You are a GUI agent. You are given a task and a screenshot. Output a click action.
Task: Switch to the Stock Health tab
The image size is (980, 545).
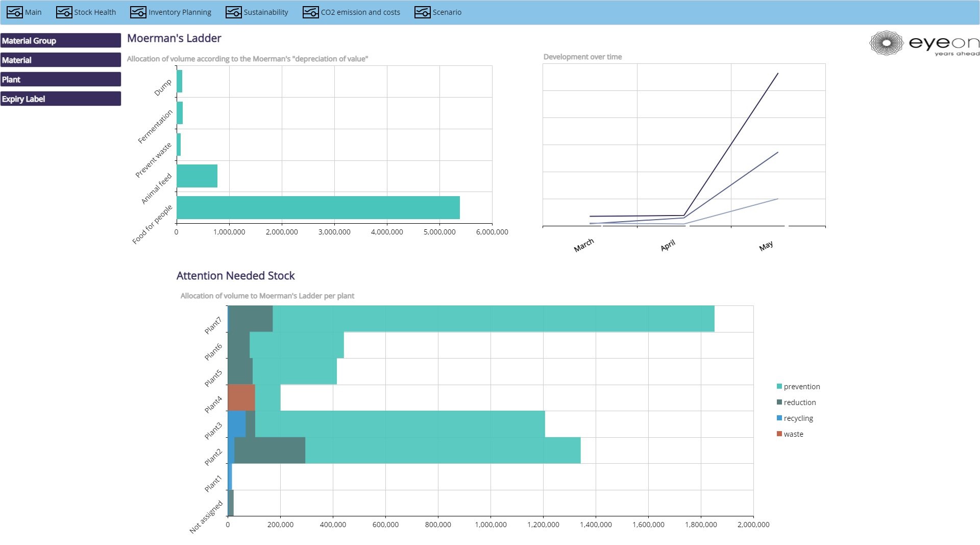(x=94, y=12)
